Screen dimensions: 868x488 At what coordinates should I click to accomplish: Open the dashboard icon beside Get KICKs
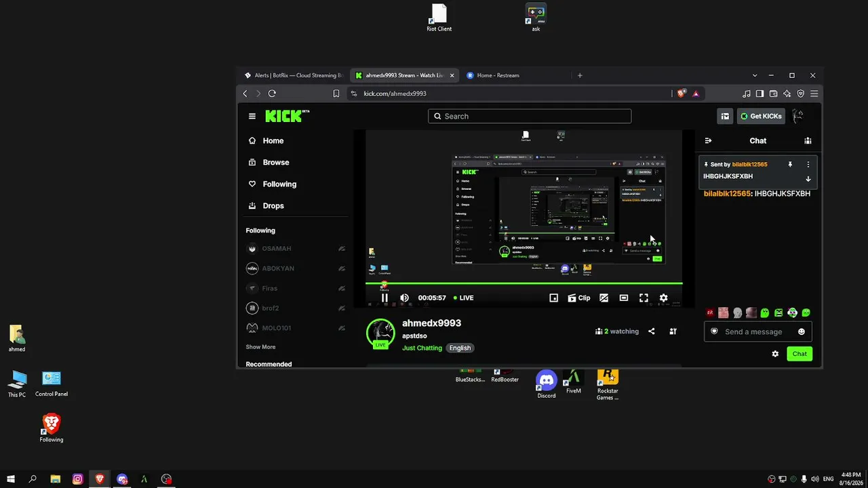[x=725, y=116]
